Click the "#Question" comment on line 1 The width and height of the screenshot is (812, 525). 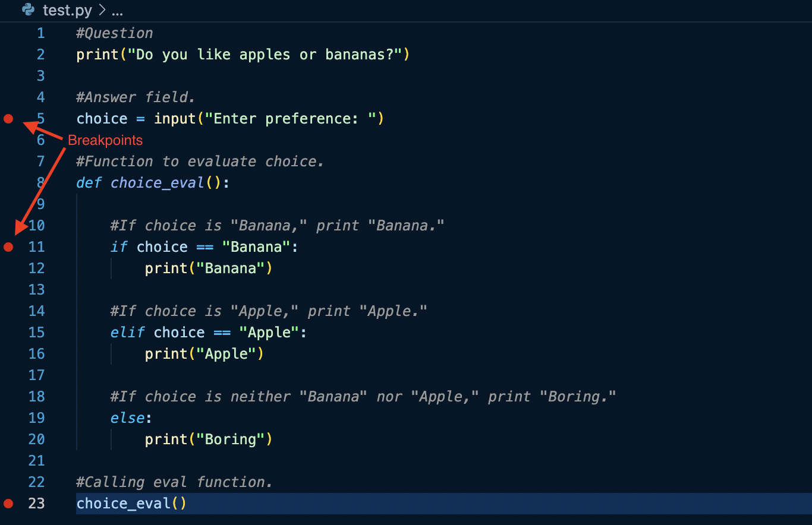(x=115, y=33)
